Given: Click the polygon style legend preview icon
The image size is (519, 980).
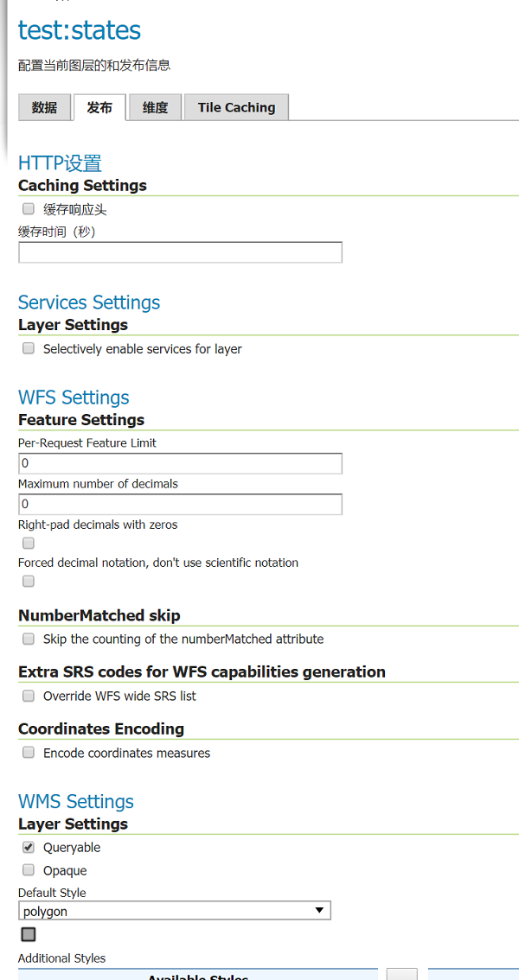Looking at the screenshot, I should (29, 934).
